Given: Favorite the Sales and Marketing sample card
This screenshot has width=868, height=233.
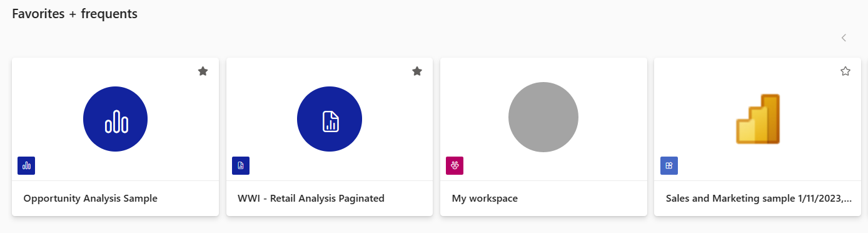Looking at the screenshot, I should tap(845, 71).
